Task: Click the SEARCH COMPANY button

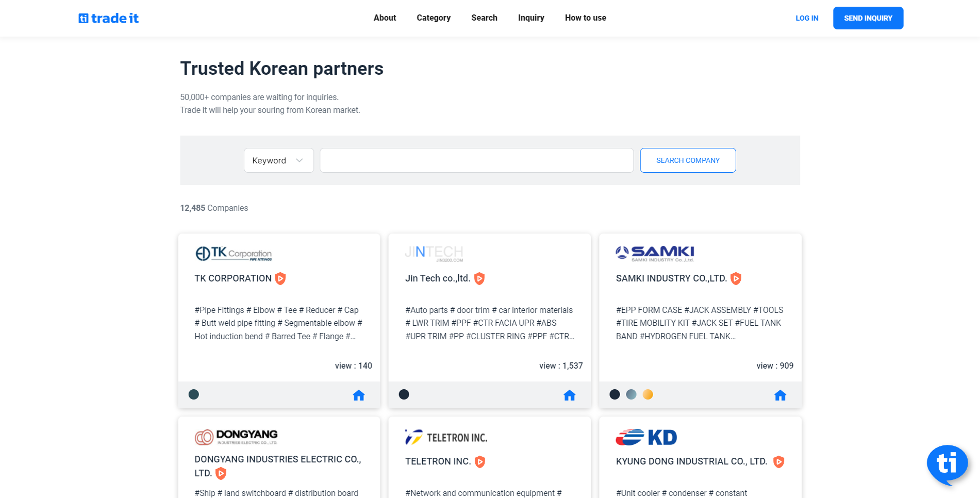Action: [688, 160]
